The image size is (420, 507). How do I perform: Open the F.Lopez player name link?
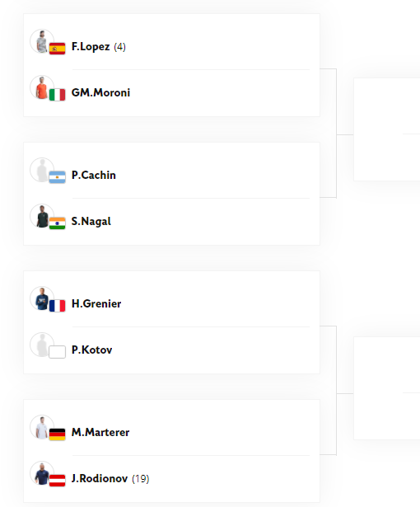[91, 47]
